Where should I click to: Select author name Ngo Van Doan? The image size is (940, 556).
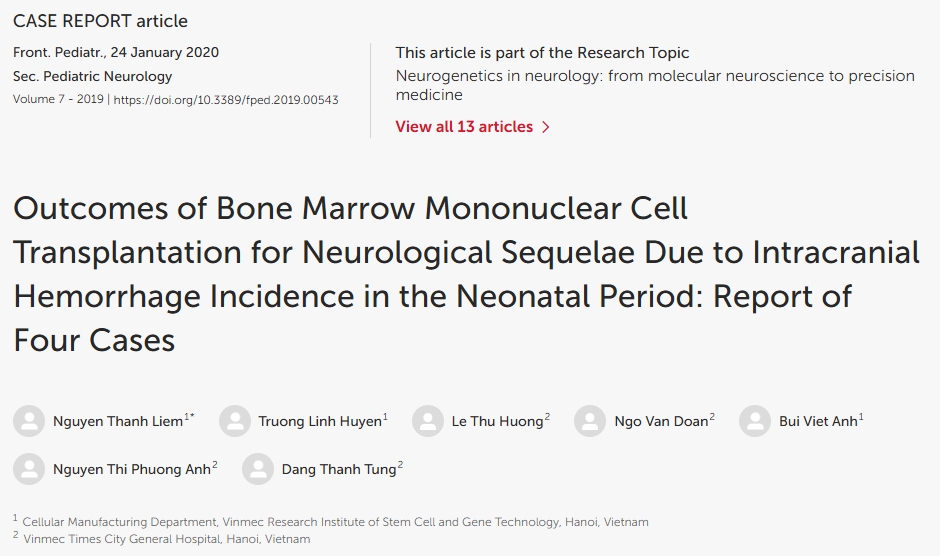661,422
